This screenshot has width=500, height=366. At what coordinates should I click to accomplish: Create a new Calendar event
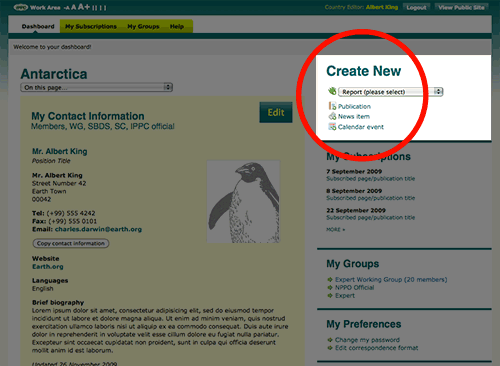pyautogui.click(x=361, y=127)
